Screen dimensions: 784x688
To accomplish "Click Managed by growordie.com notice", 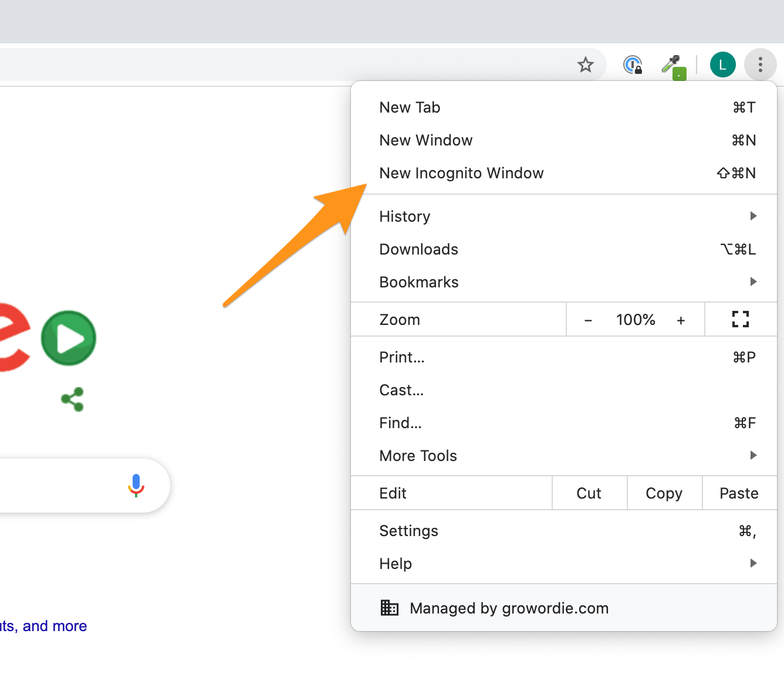I will pos(508,608).
